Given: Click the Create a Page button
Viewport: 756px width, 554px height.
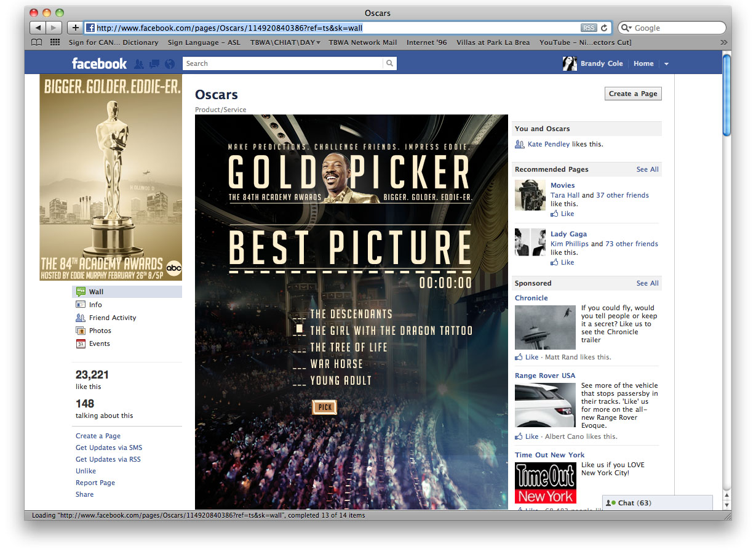Looking at the screenshot, I should 633,94.
